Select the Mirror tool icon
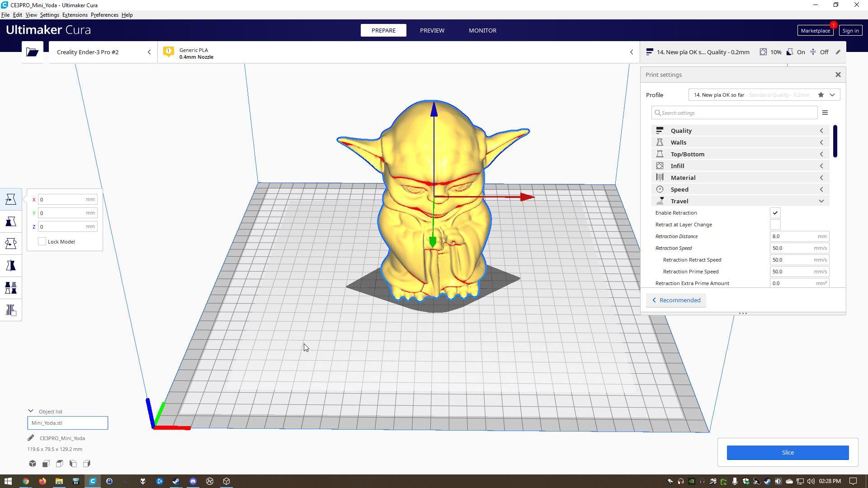Viewport: 868px width, 488px height. pyautogui.click(x=11, y=266)
